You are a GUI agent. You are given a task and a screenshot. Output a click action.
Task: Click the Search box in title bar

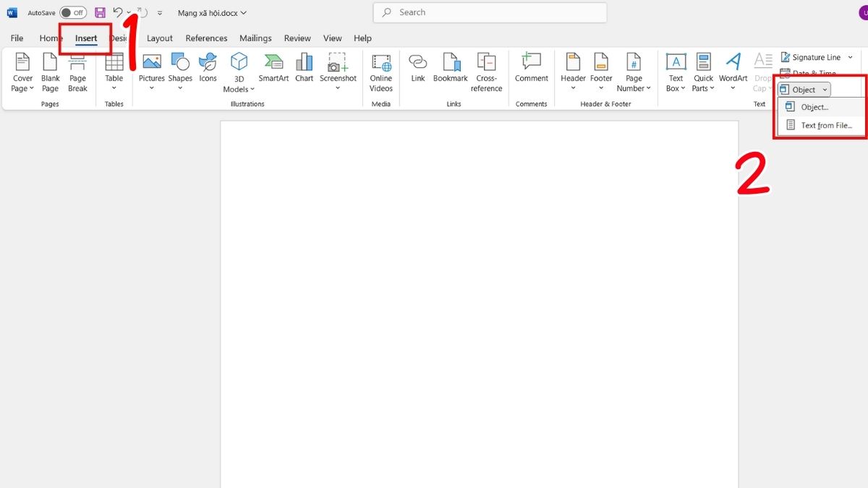[490, 12]
